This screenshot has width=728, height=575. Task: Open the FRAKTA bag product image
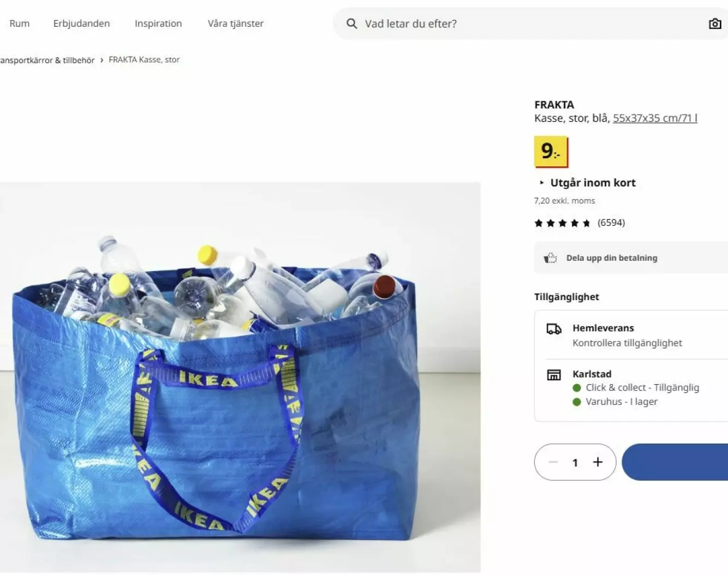coord(240,376)
